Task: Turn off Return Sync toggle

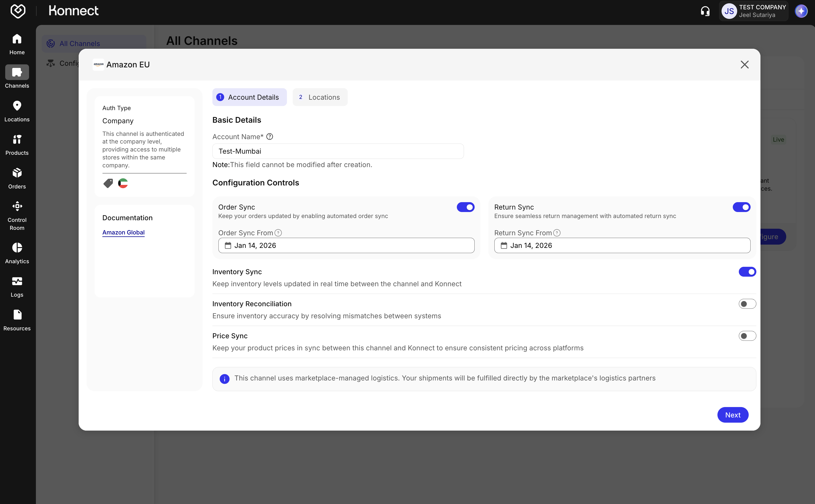Action: pos(741,207)
